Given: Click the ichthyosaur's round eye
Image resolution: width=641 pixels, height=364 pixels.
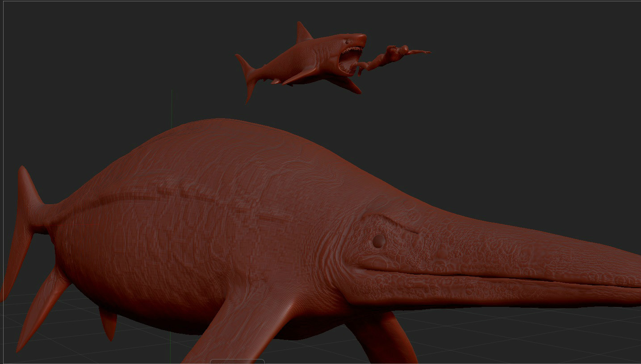Looking at the screenshot, I should (x=378, y=241).
